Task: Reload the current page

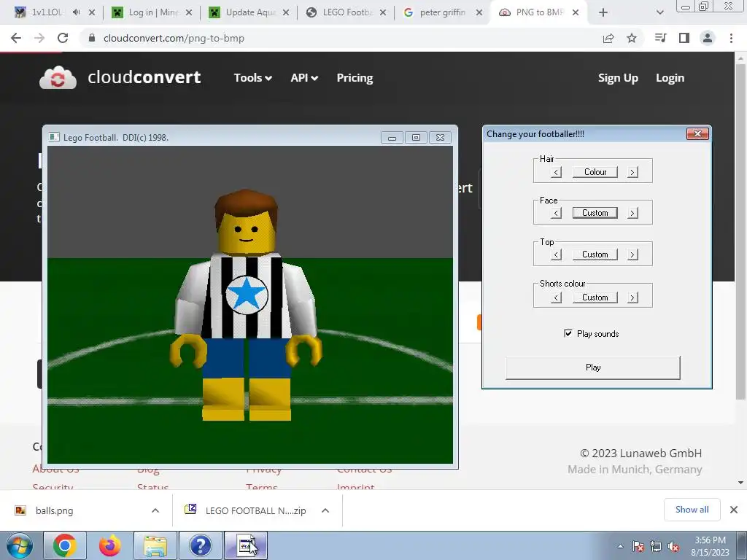Action: point(63,38)
